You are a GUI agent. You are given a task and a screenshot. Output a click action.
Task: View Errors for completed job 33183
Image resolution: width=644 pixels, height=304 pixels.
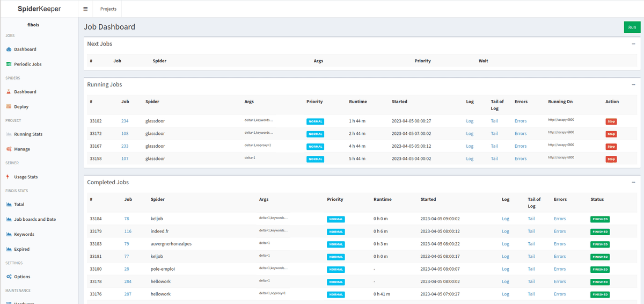click(560, 244)
